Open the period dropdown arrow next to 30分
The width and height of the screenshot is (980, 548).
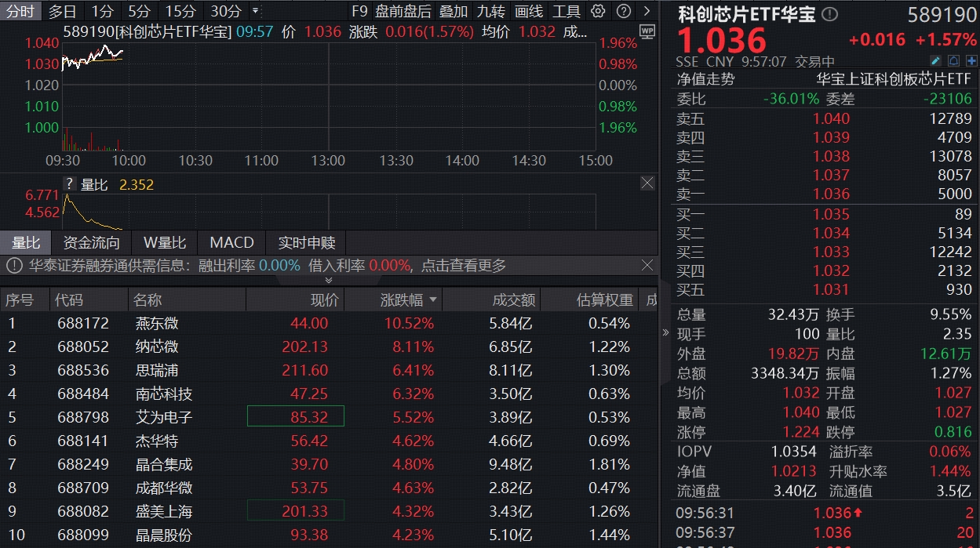(254, 11)
